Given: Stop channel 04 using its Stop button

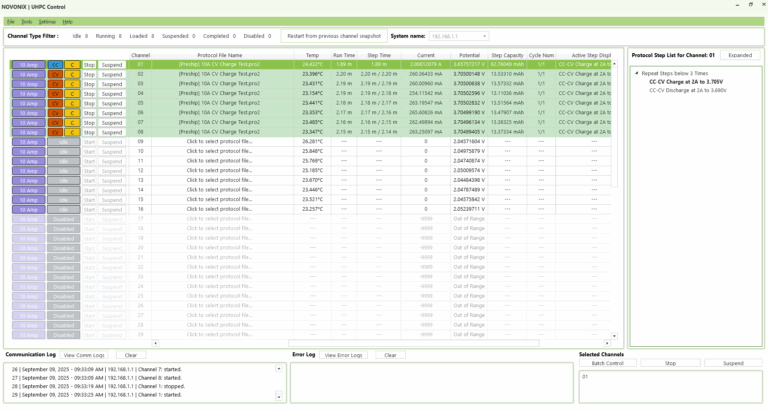Looking at the screenshot, I should coord(89,93).
